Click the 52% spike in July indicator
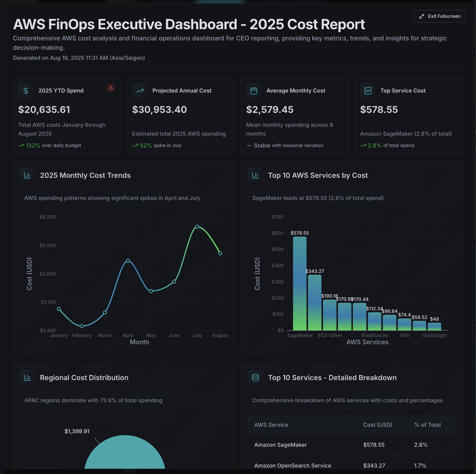Image resolution: width=476 pixels, height=474 pixels. click(x=157, y=145)
